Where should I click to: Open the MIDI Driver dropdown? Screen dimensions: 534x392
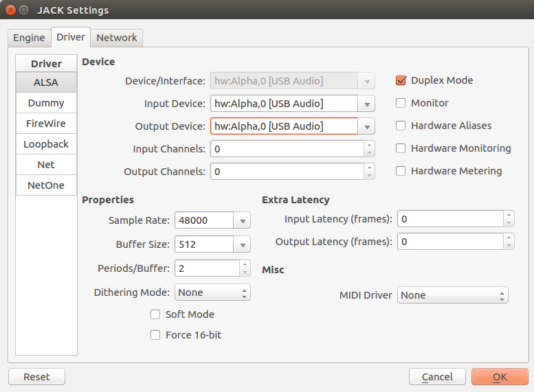[x=452, y=295]
